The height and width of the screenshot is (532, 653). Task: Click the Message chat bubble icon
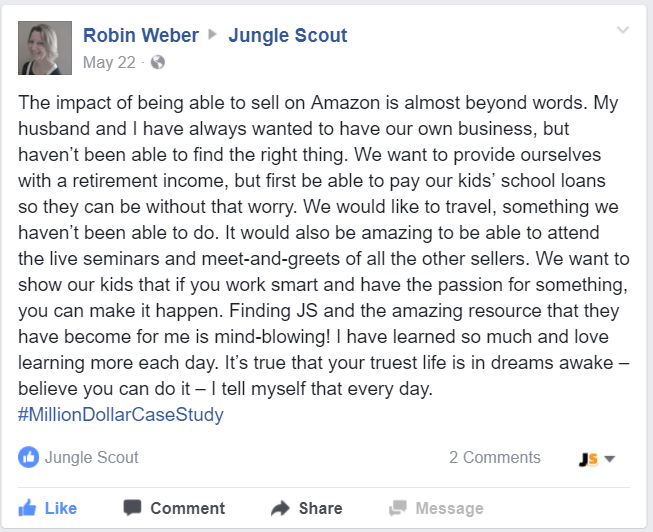398,507
